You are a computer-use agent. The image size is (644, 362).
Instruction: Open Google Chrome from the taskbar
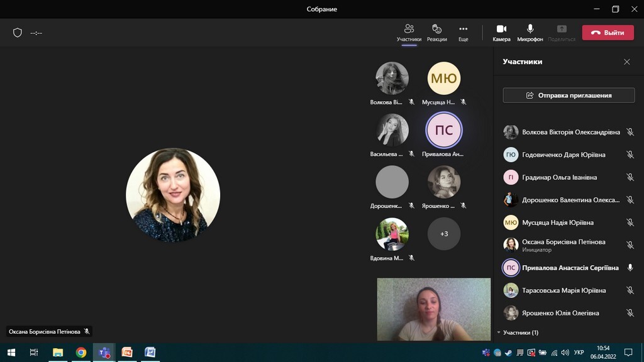pos(81,352)
